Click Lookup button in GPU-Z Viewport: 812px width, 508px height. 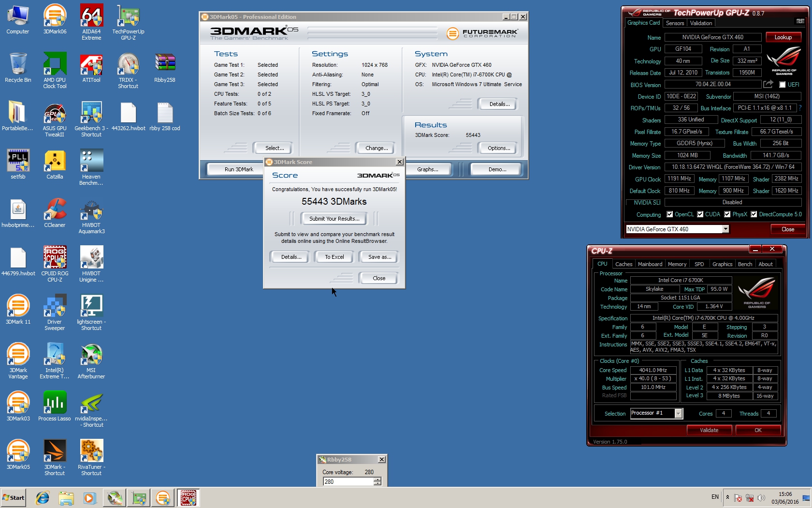coord(783,37)
